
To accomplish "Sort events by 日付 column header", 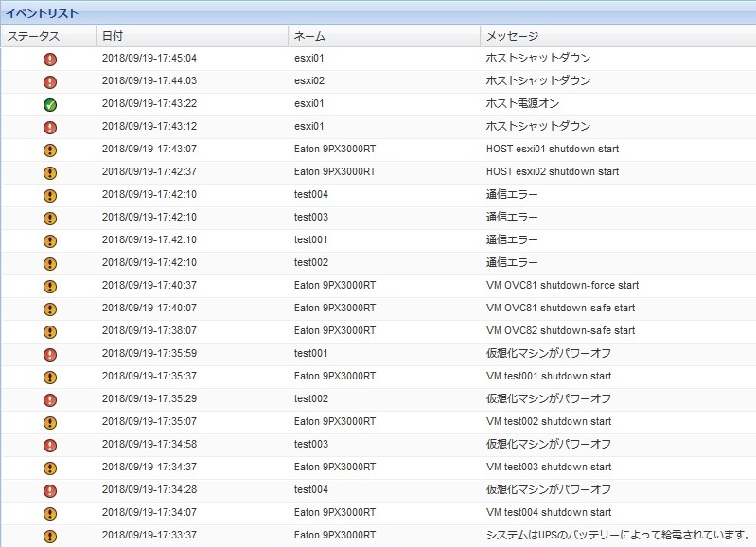I will pyautogui.click(x=113, y=36).
